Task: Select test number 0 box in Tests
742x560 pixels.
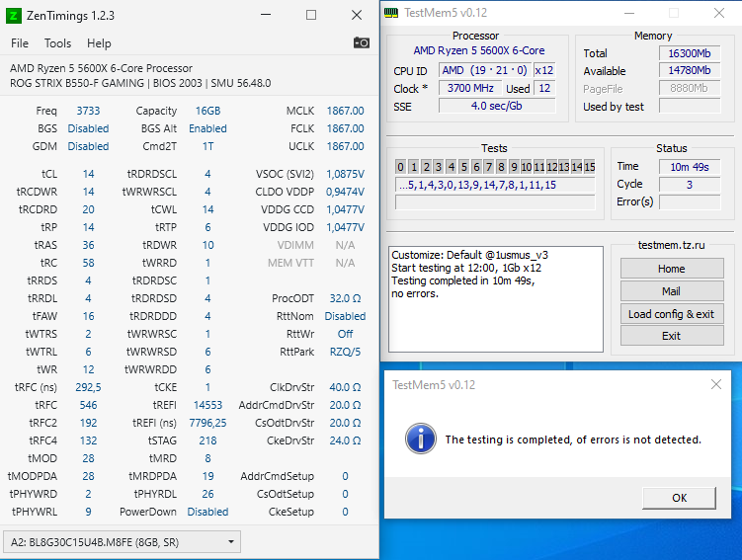Action: [400, 167]
